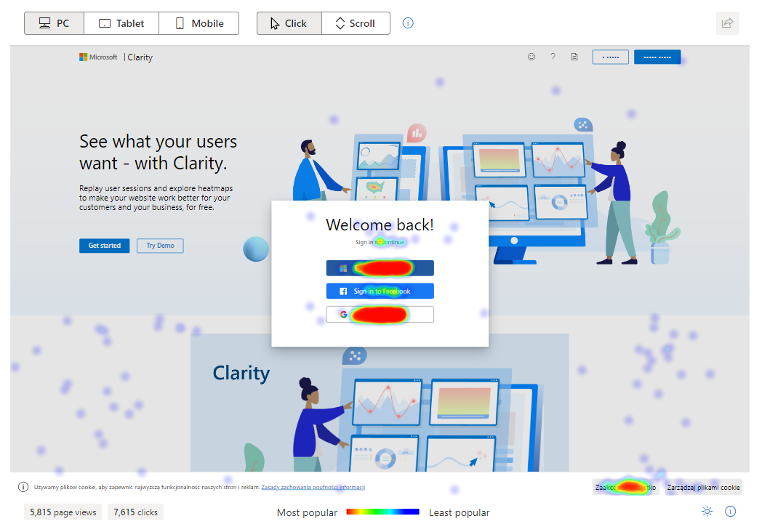Viewport: 762px width, 532px height.
Task: Click the cookie notice info icon
Action: (x=23, y=487)
